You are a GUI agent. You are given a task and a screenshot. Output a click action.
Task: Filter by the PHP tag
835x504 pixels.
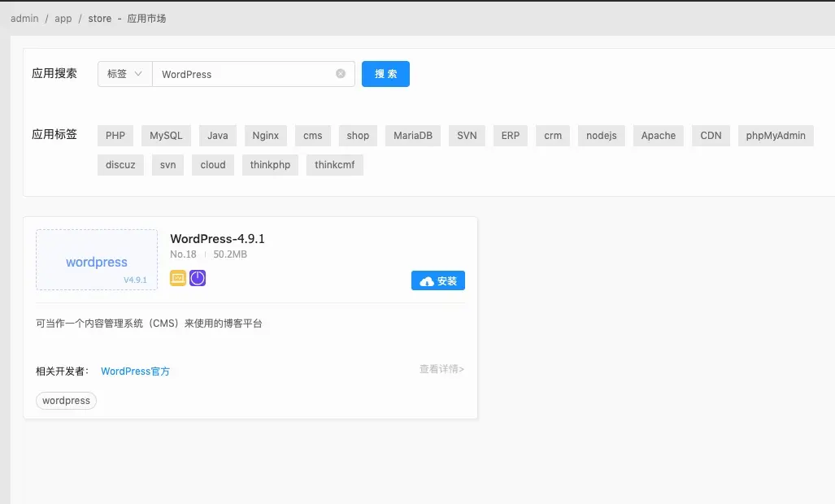(115, 136)
